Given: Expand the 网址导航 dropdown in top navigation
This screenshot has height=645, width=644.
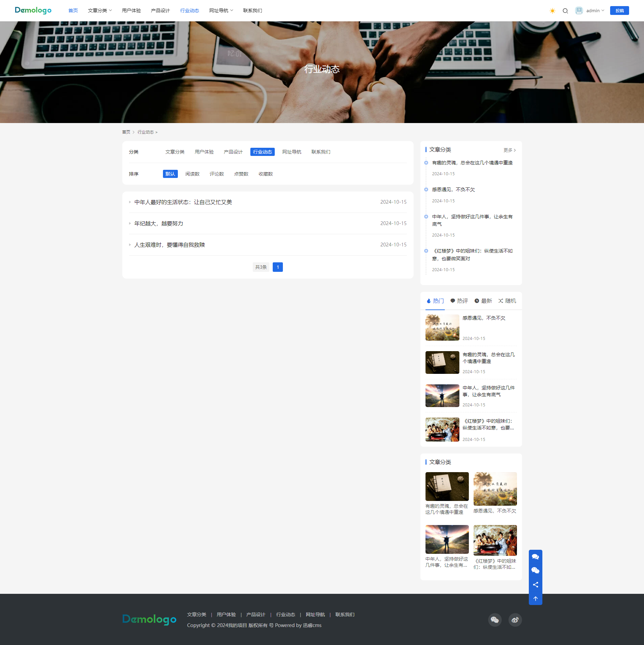Looking at the screenshot, I should (221, 11).
